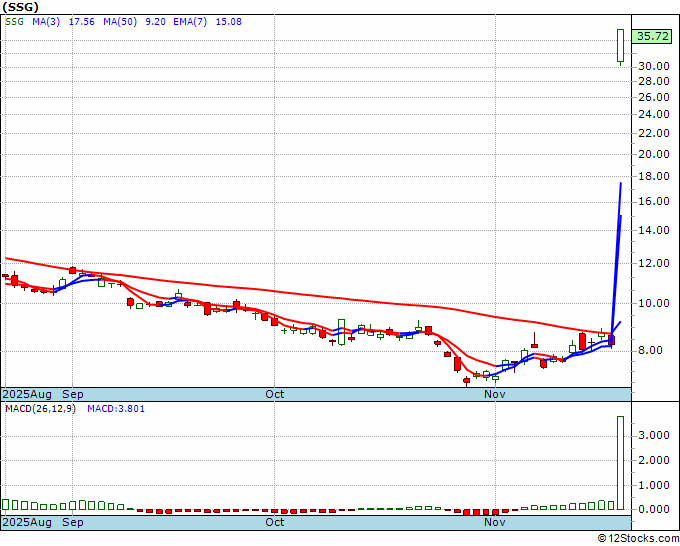Screen dimensions: 680x546
Task: Click the green SSG legend label
Action: (14, 22)
